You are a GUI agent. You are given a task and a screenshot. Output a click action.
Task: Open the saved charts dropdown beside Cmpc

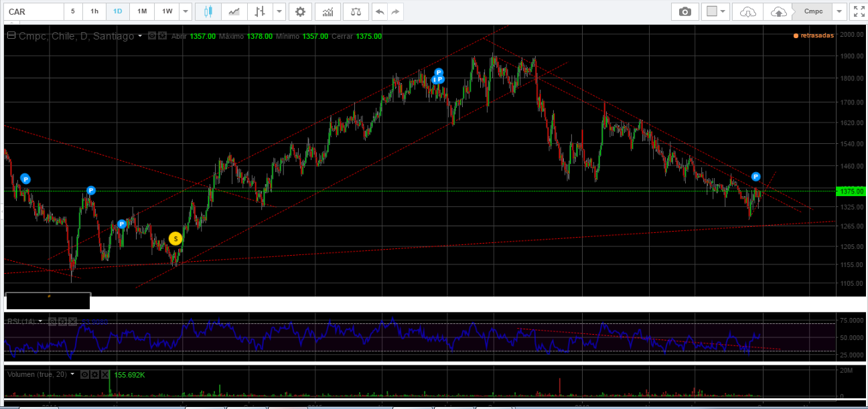[840, 11]
